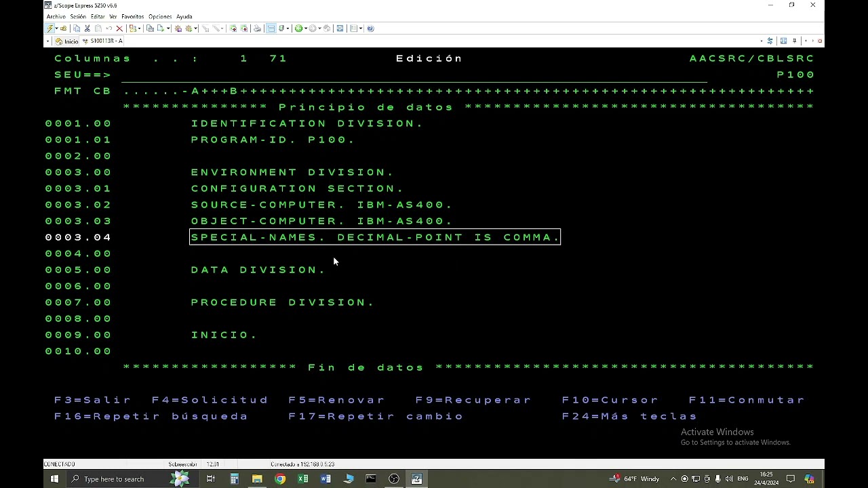This screenshot has width=868, height=488.
Task: Click the Paste clipboard icon
Action: point(98,28)
